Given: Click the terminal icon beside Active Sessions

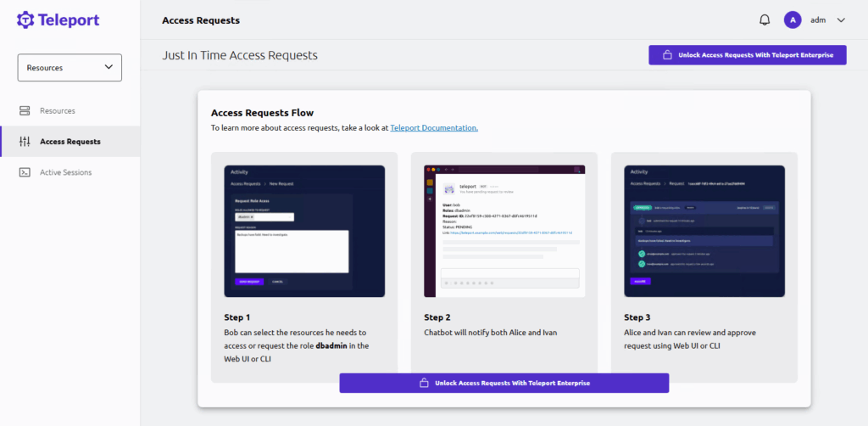Looking at the screenshot, I should tap(25, 172).
